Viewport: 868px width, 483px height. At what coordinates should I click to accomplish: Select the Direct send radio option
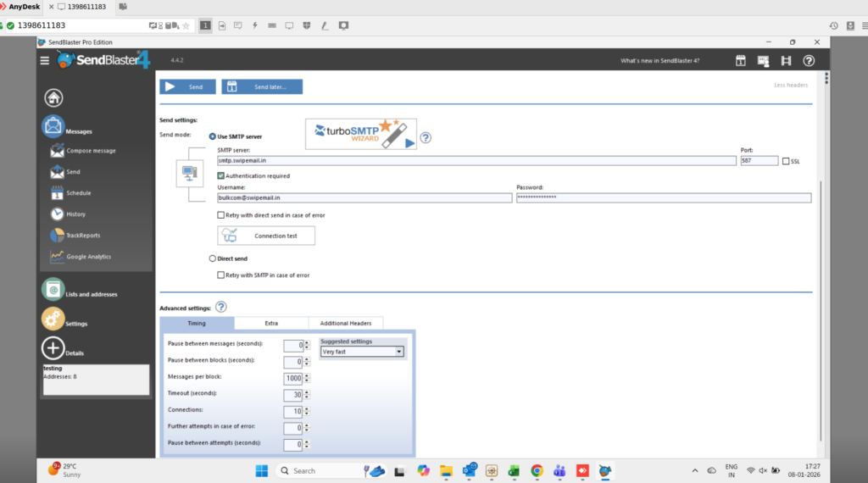(213, 258)
